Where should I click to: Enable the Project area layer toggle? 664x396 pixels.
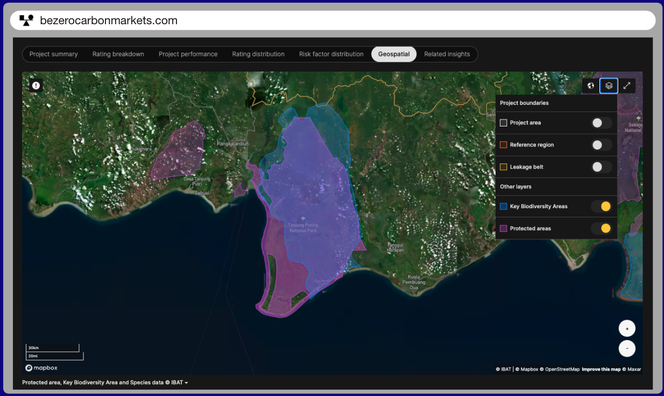tap(601, 123)
